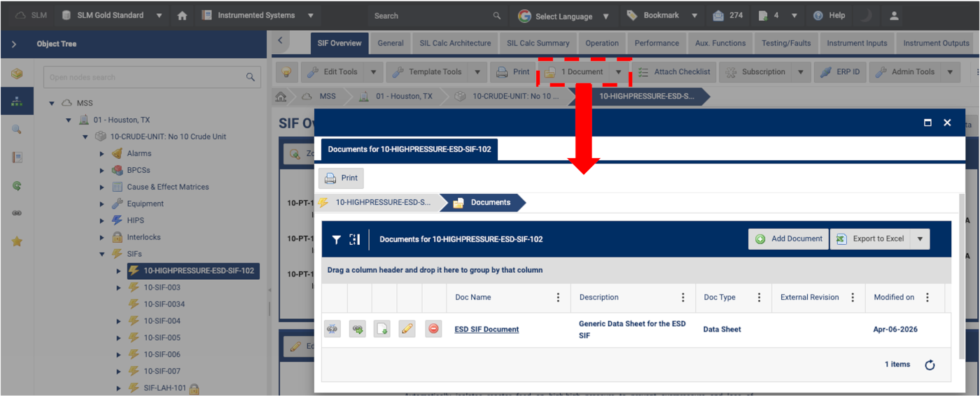The height and width of the screenshot is (396, 980).
Task: Open the column chooser icon beside filter
Action: [x=355, y=239]
